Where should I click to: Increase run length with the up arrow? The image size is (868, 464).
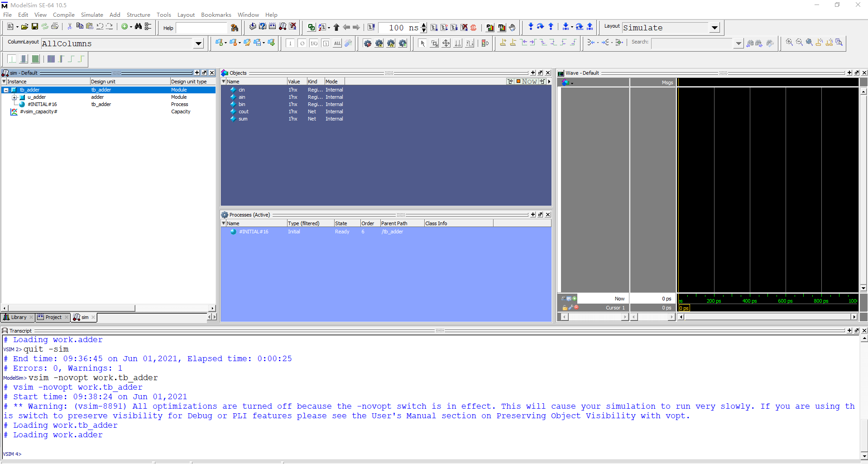tap(424, 25)
